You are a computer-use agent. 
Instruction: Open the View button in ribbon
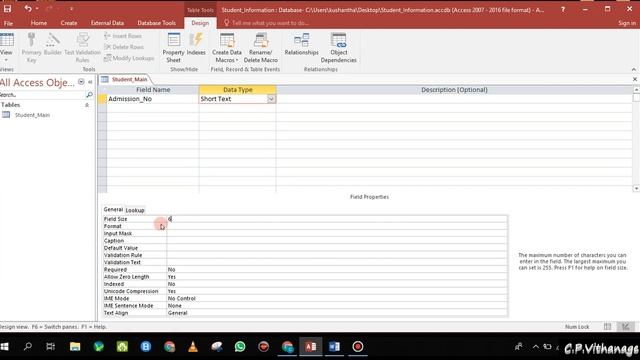pyautogui.click(x=6, y=48)
